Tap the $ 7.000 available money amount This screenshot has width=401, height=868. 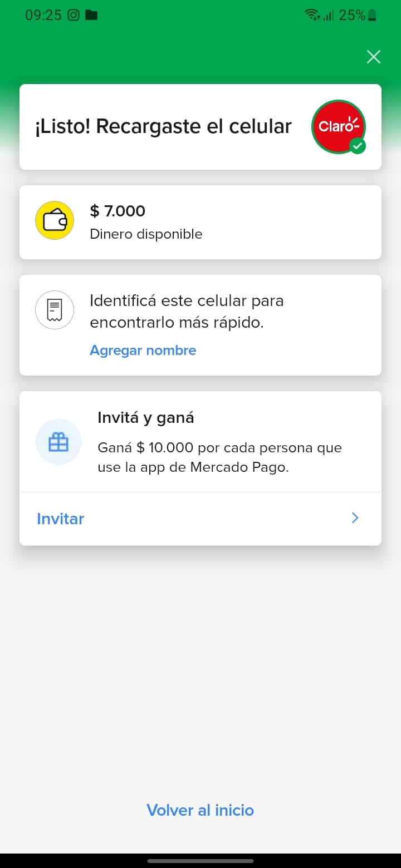(x=118, y=211)
